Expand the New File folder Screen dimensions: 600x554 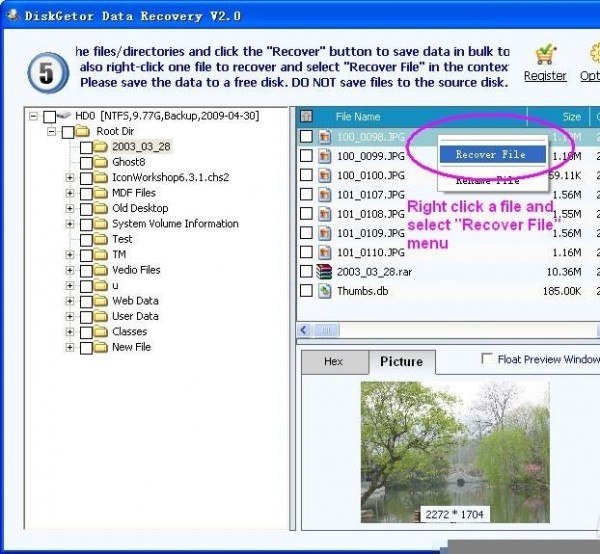70,347
